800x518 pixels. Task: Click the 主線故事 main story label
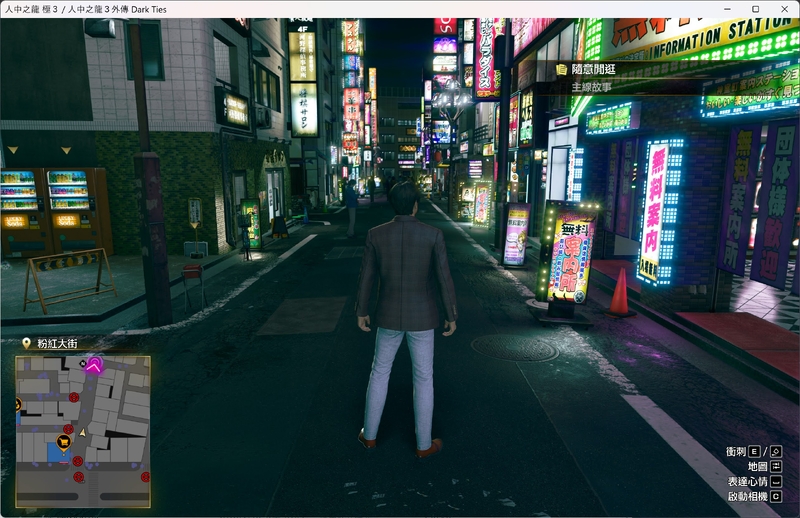tap(591, 87)
